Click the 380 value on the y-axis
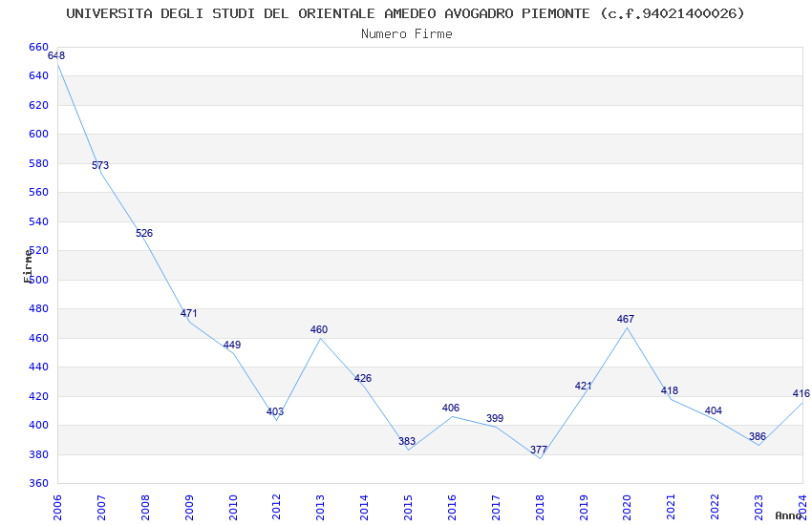Screen dimensions: 812x525 39,454
